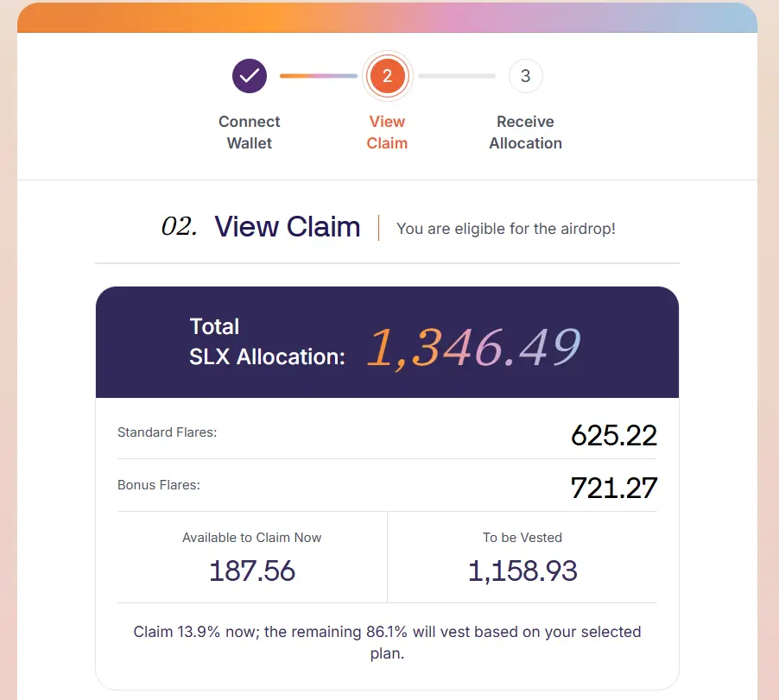
Task: Click the purple checkmark step icon
Action: [x=250, y=76]
